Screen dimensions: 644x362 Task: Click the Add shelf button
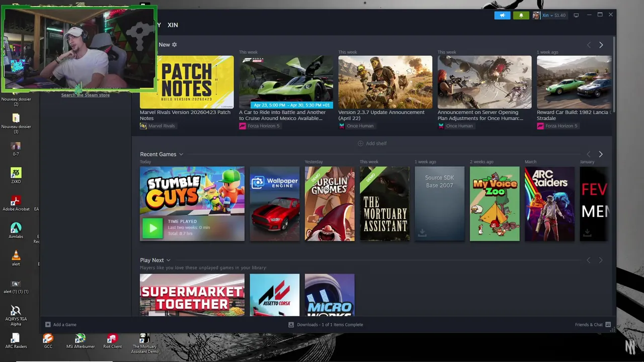coord(372,143)
